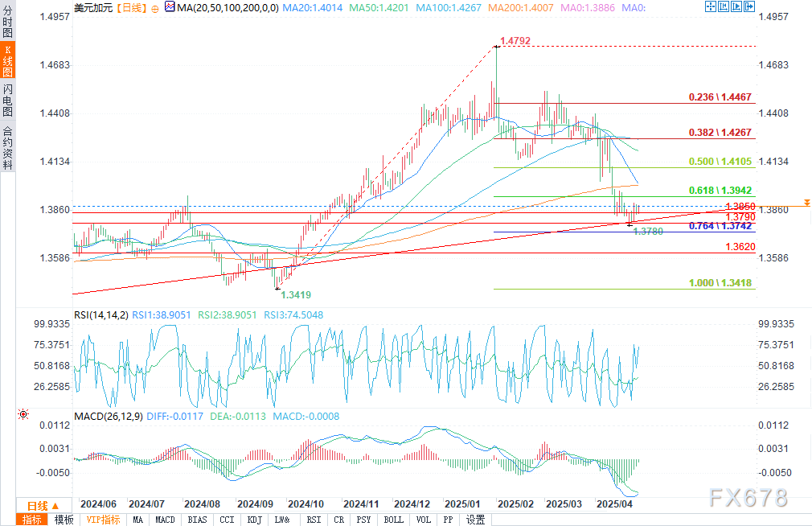This screenshot has width=812, height=526.
Task: Click the 1.4792 peak price label
Action: coord(515,39)
